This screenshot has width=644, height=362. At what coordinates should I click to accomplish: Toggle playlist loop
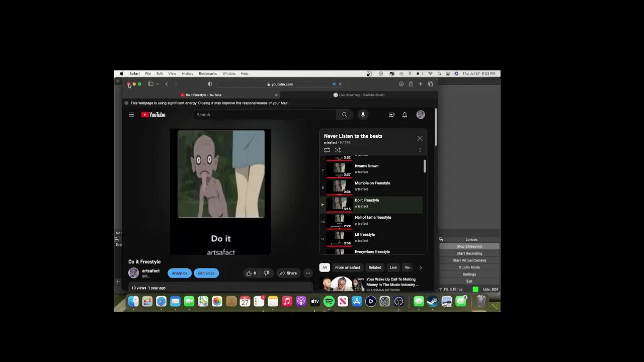click(x=327, y=150)
